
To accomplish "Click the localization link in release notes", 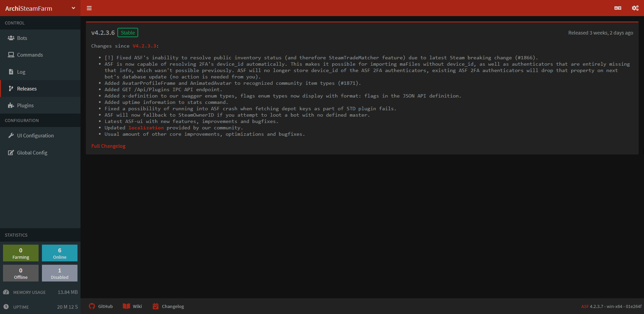I will tap(146, 128).
